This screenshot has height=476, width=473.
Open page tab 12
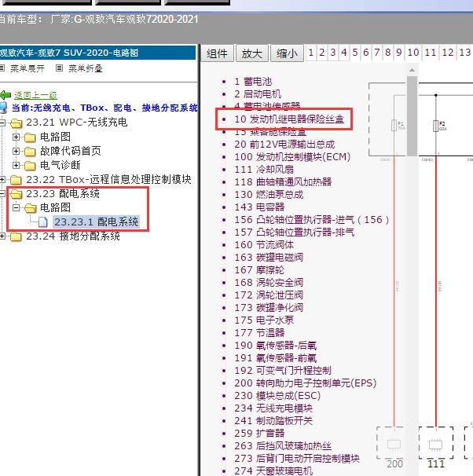pyautogui.click(x=448, y=53)
